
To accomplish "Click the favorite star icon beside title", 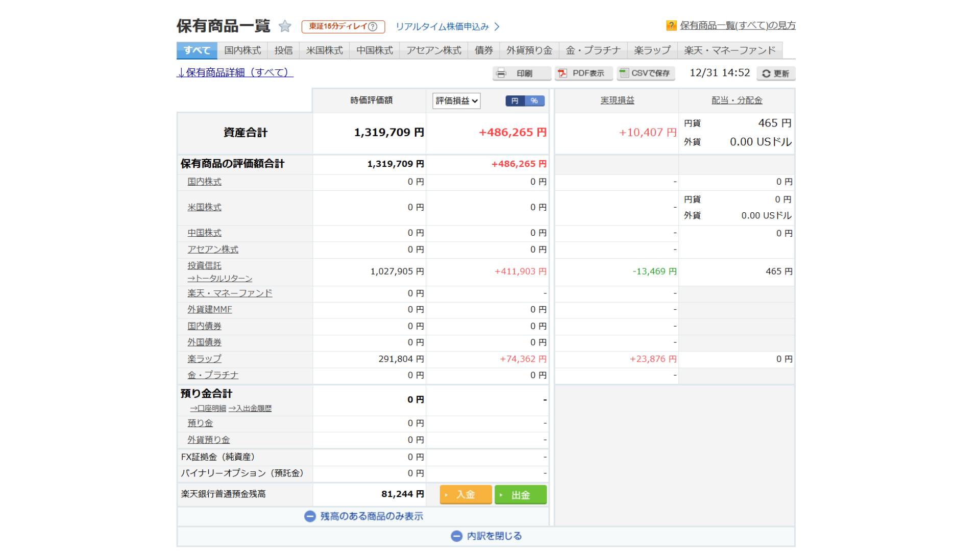I will [285, 26].
